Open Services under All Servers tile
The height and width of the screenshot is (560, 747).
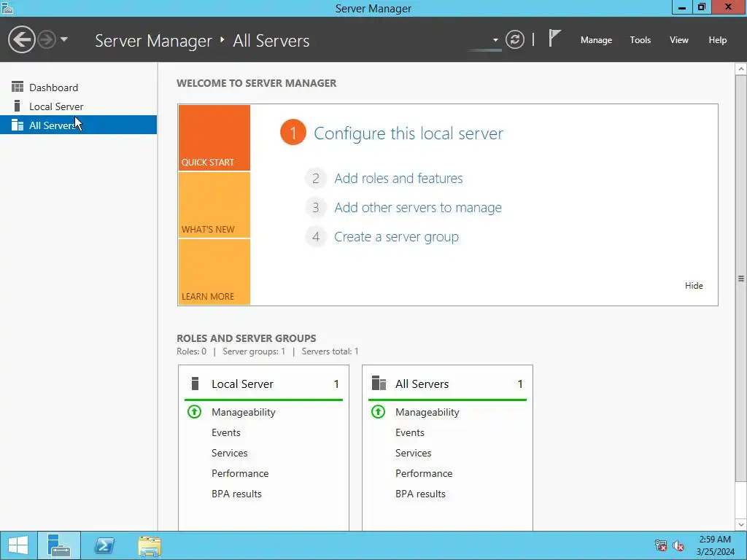click(x=414, y=453)
